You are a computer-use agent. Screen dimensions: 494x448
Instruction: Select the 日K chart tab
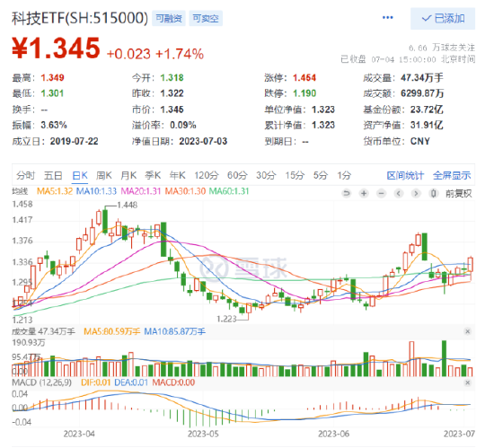coord(80,175)
